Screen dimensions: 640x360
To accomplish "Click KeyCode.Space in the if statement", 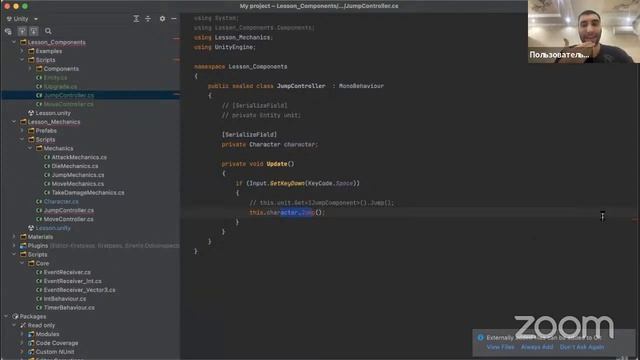I will (x=330, y=183).
